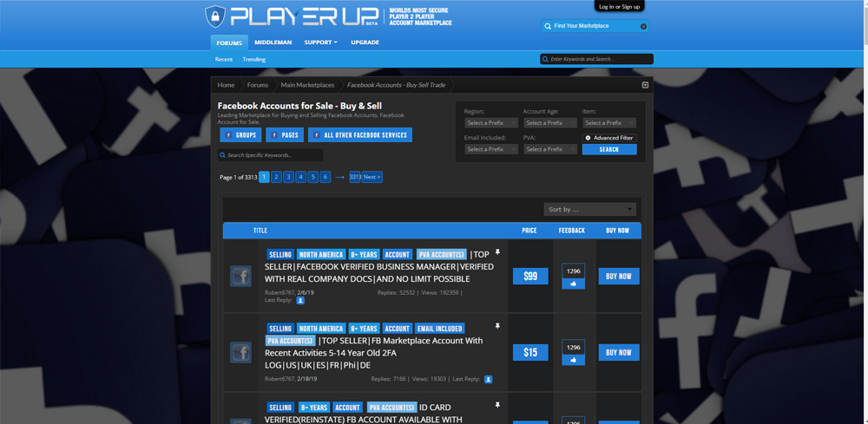The image size is (868, 424).
Task: Click Buy Now for the $99 listing
Action: tap(618, 277)
